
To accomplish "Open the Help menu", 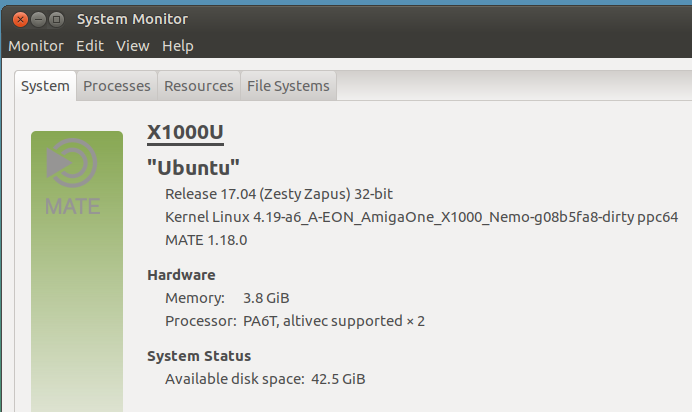I will click(x=178, y=46).
